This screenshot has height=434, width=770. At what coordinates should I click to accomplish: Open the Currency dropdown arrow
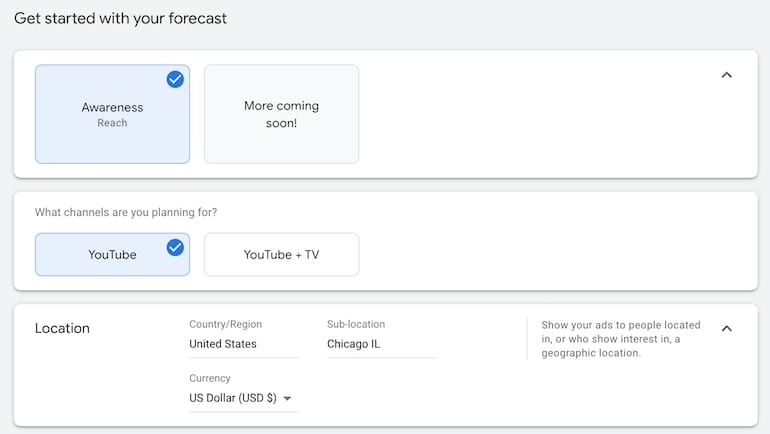(x=287, y=398)
